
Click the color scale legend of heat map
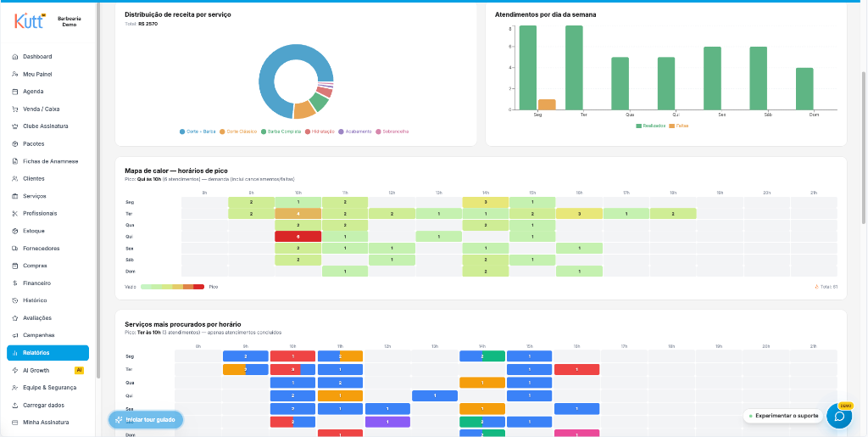click(172, 287)
